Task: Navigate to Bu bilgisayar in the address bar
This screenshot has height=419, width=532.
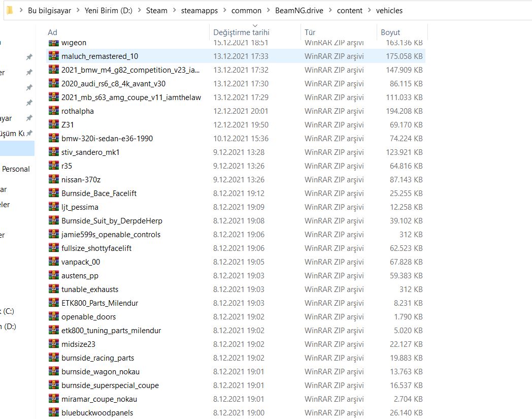Action: point(50,11)
